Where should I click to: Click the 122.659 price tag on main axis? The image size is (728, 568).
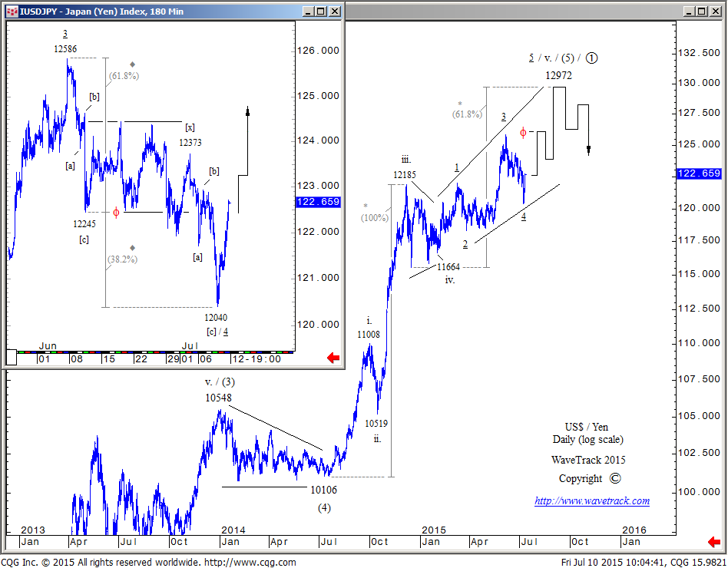pos(698,173)
